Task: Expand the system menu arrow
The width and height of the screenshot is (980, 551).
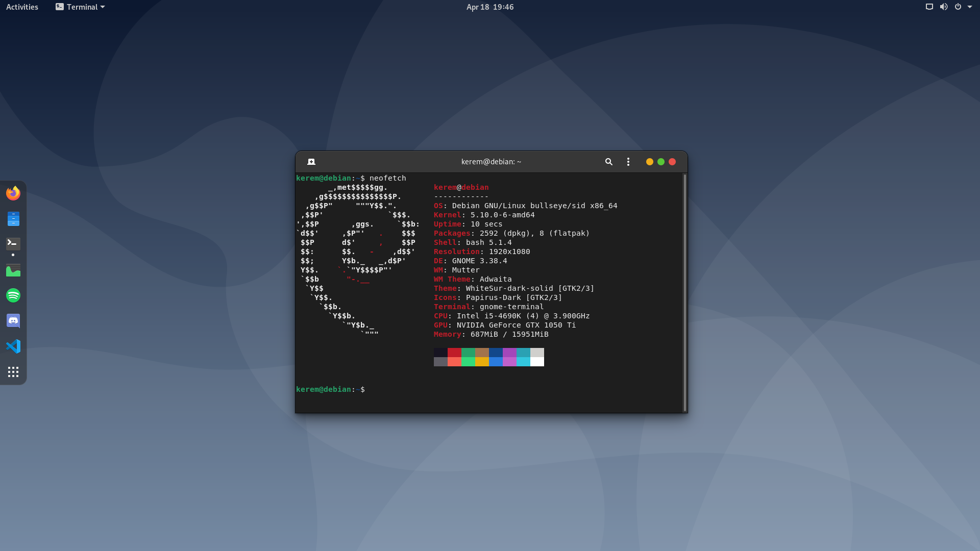Action: [x=970, y=7]
